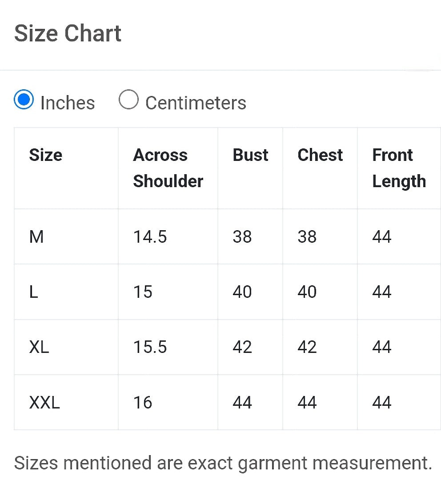Click the Bust column header
Image resolution: width=441 pixels, height=504 pixels.
[x=250, y=155]
